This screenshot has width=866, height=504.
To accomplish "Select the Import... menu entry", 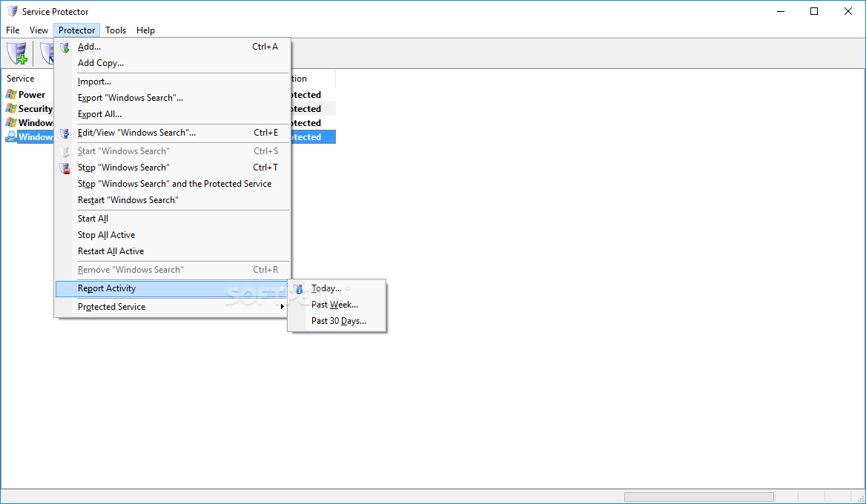I will [x=173, y=82].
